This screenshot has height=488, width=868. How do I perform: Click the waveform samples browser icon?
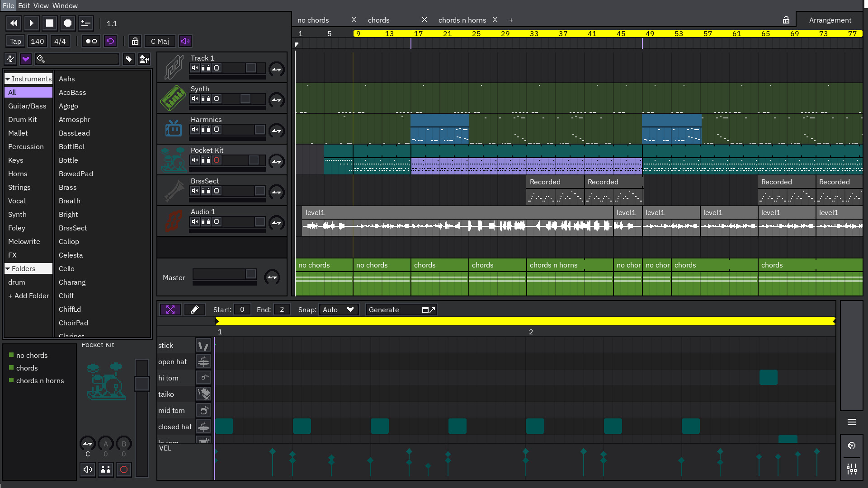tap(11, 59)
